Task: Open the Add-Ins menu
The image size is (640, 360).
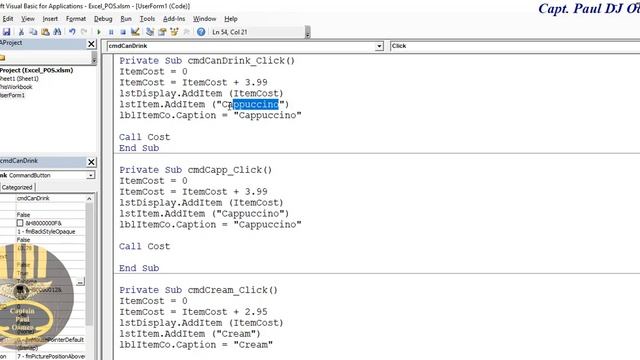Action: [174, 19]
